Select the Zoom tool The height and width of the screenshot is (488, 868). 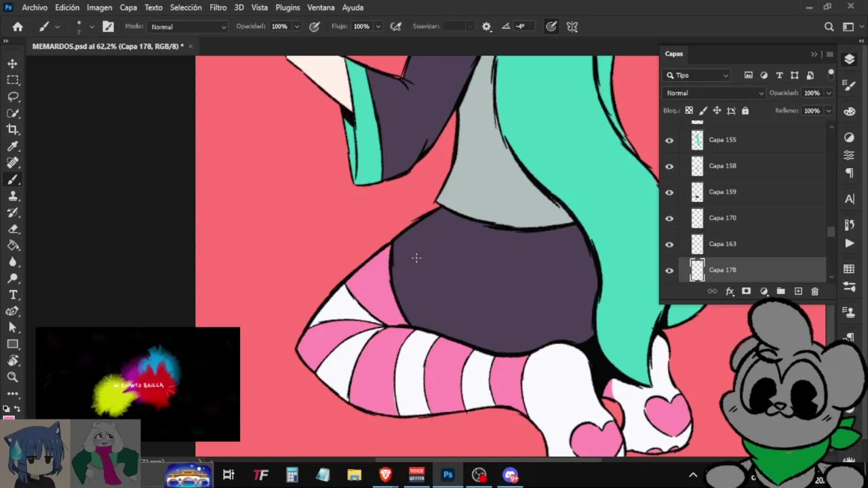pyautogui.click(x=13, y=377)
